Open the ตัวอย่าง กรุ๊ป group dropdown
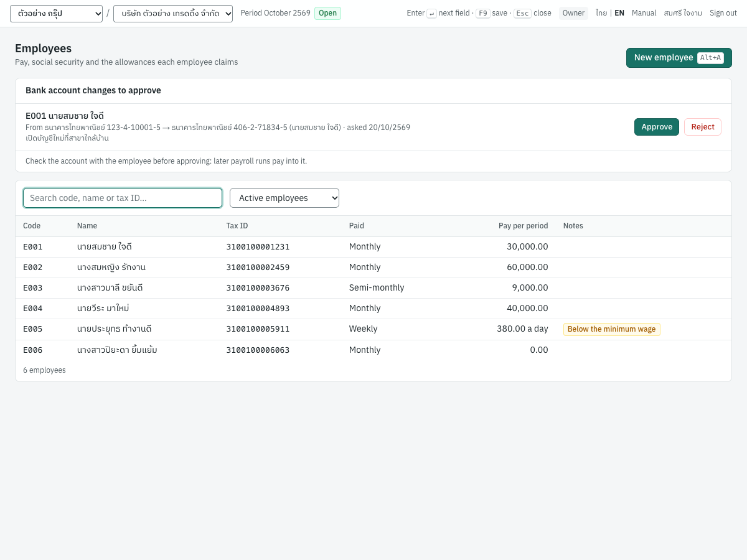 coord(56,13)
